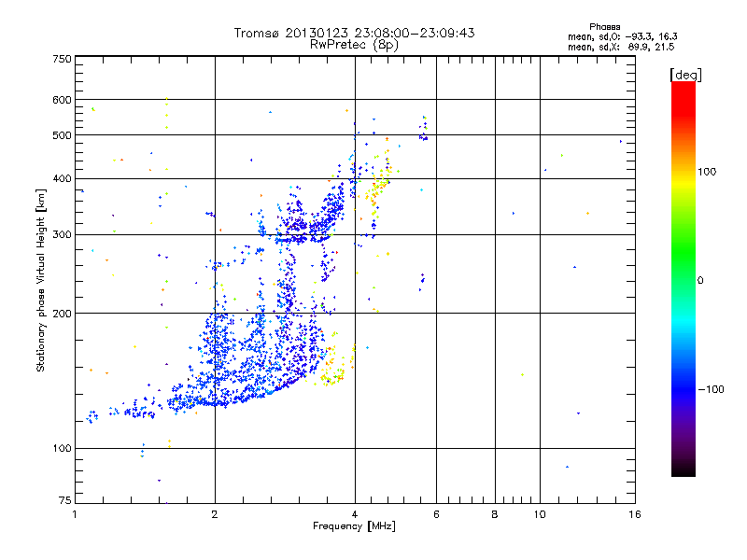747x560 pixels.
Task: Click the 'Stationary phase Virtual Height [km]' axis label
Action: pos(41,280)
